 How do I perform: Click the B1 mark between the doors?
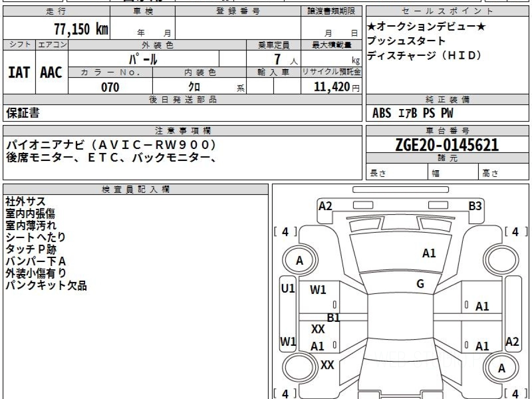(x=333, y=318)
